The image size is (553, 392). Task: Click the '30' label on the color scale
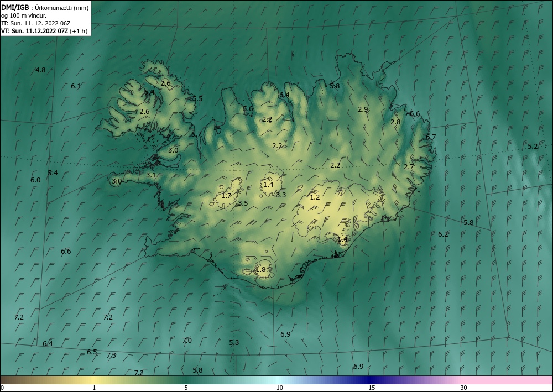(464, 388)
